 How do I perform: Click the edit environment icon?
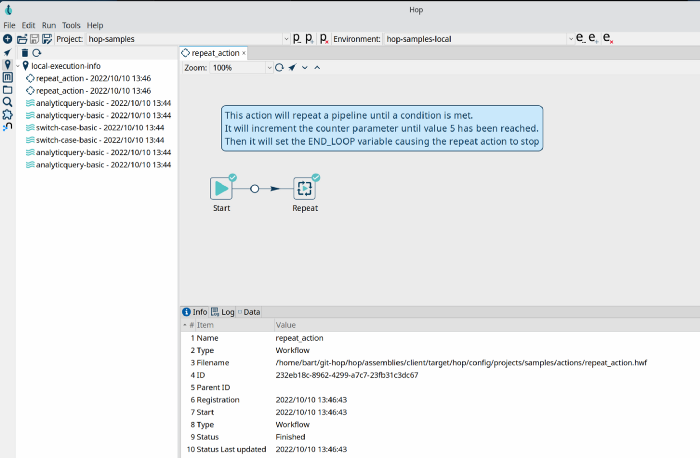[580, 38]
